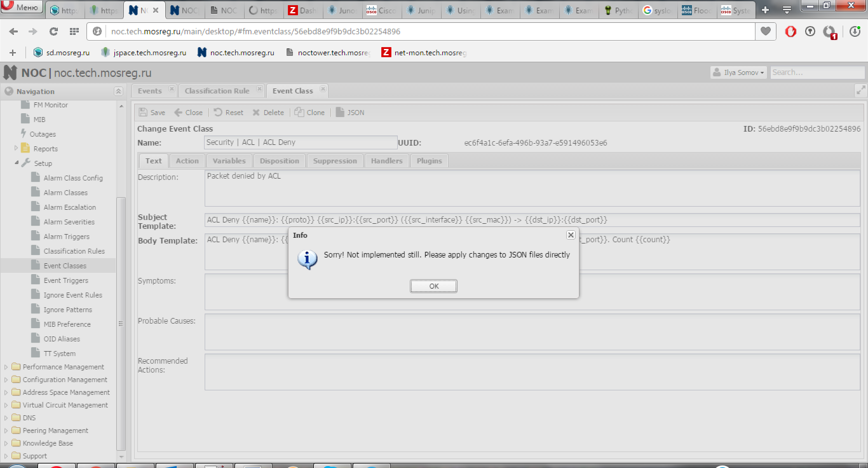This screenshot has height=468, width=868.
Task: Collapse the Navigation panel
Action: click(118, 92)
